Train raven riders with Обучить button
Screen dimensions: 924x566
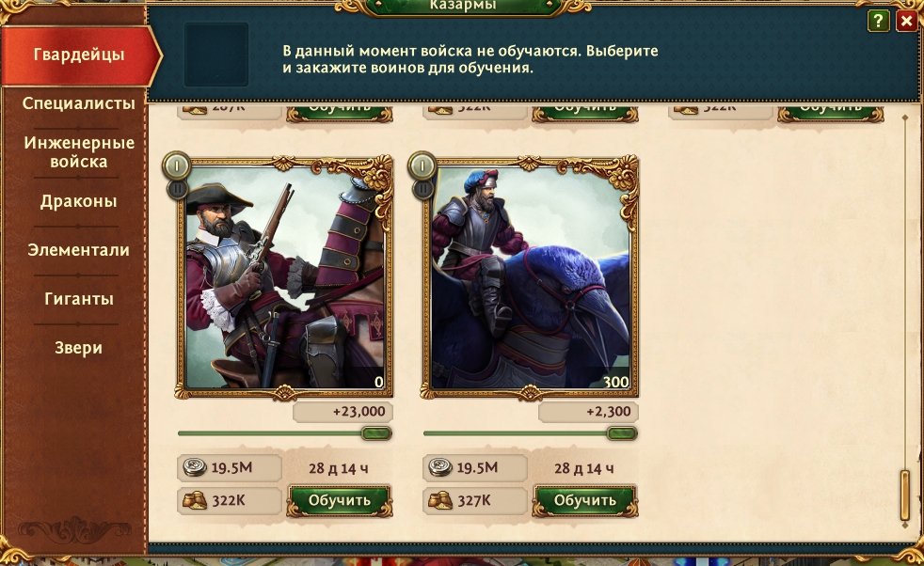point(584,500)
